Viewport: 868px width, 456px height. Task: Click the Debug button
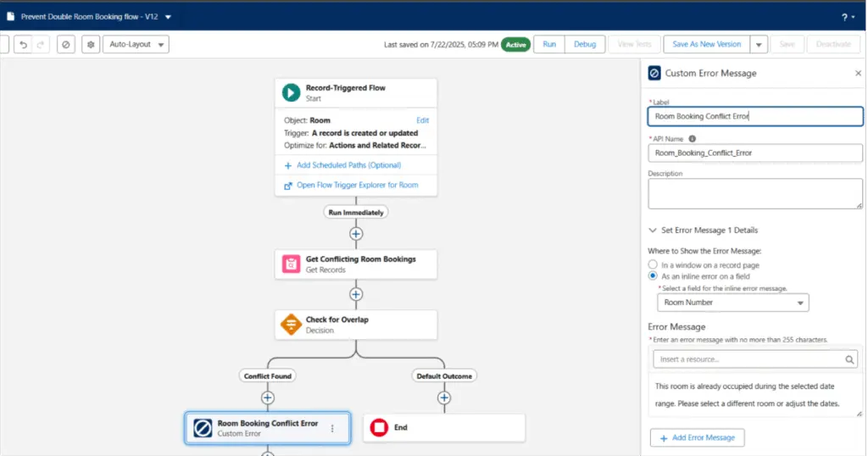tap(585, 44)
